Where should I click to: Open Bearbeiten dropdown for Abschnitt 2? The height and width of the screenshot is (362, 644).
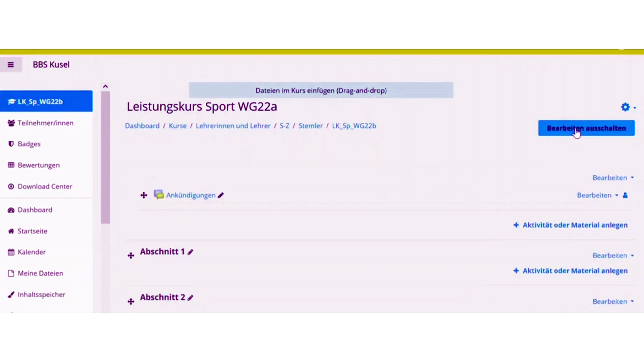tap(613, 302)
